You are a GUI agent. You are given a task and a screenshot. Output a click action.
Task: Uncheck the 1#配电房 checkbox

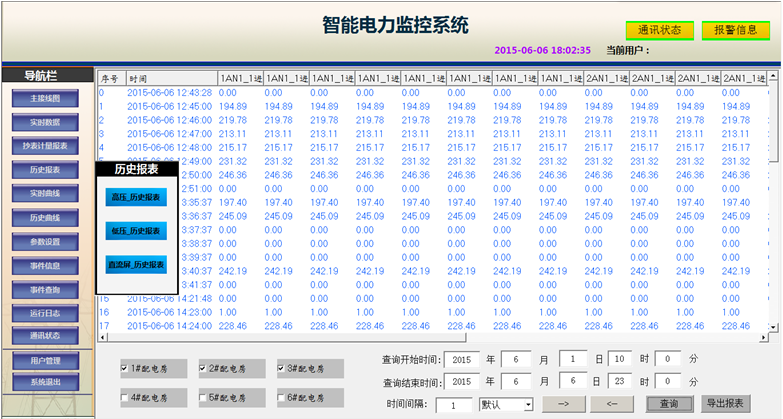tap(124, 368)
